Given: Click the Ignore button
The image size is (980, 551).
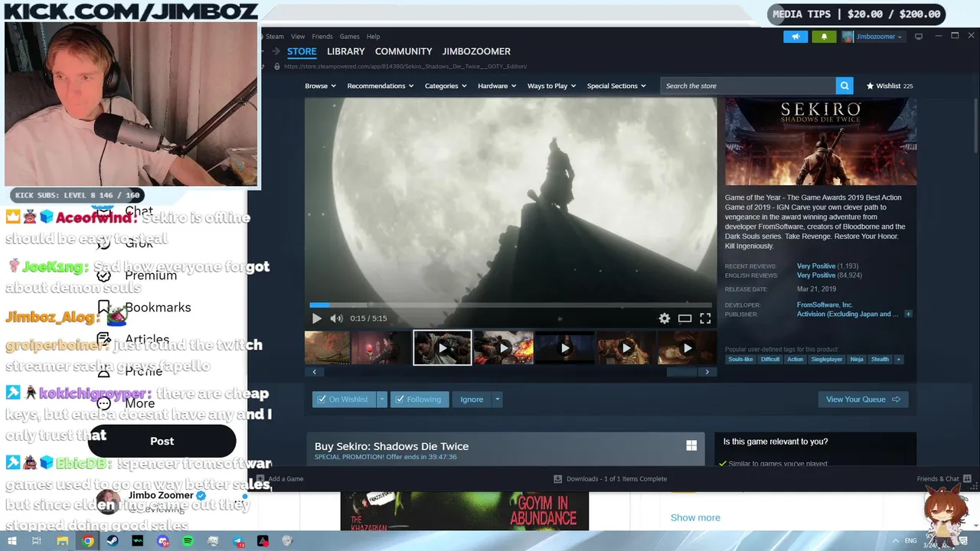Looking at the screenshot, I should [472, 399].
